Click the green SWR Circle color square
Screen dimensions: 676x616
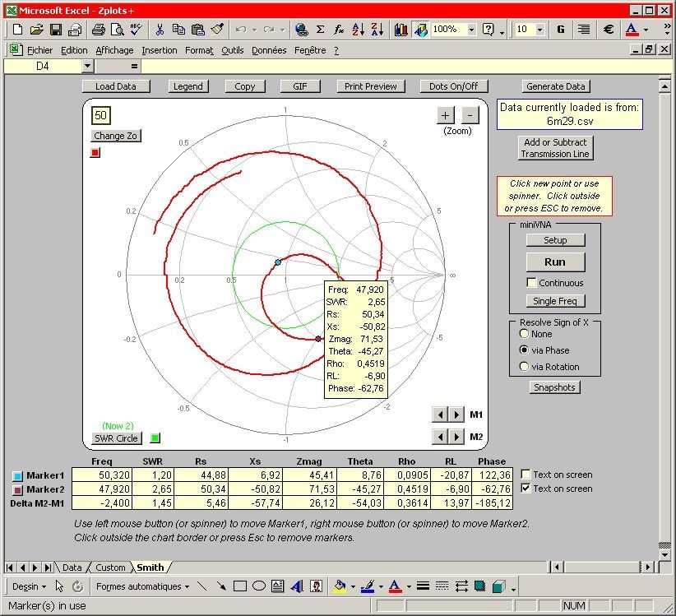[x=155, y=438]
